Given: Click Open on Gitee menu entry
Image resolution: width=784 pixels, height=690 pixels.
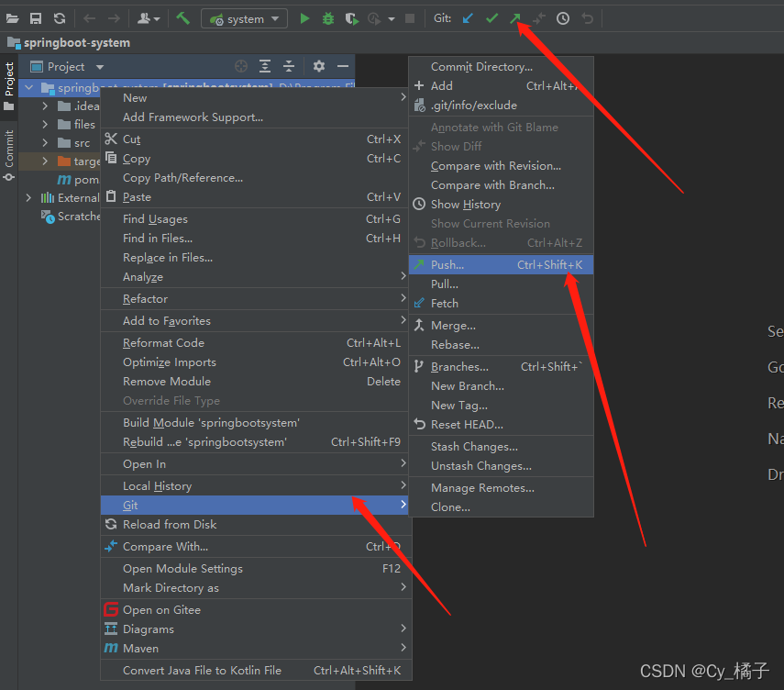Looking at the screenshot, I should click(162, 609).
